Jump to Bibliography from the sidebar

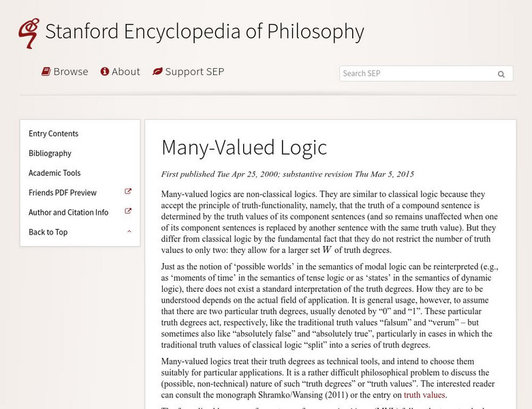click(50, 153)
